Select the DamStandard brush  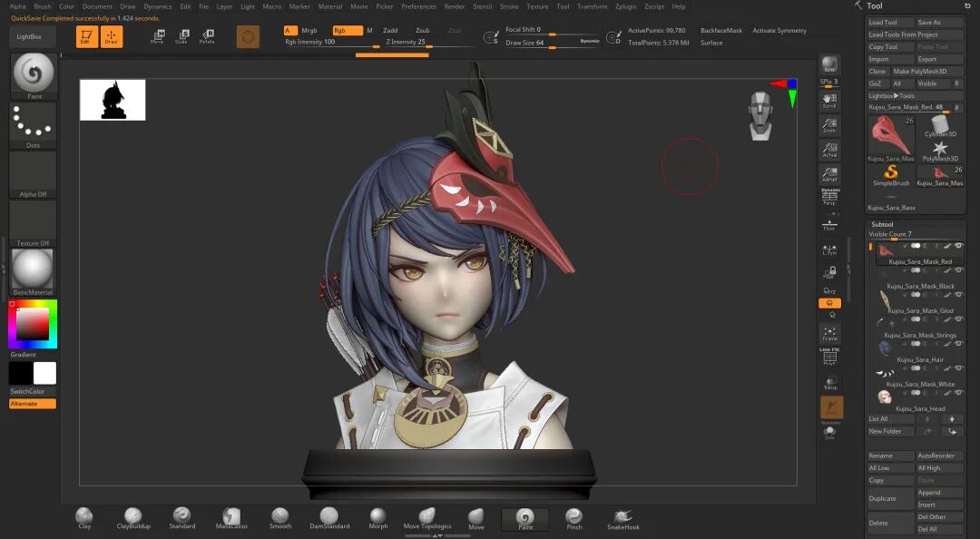(329, 518)
